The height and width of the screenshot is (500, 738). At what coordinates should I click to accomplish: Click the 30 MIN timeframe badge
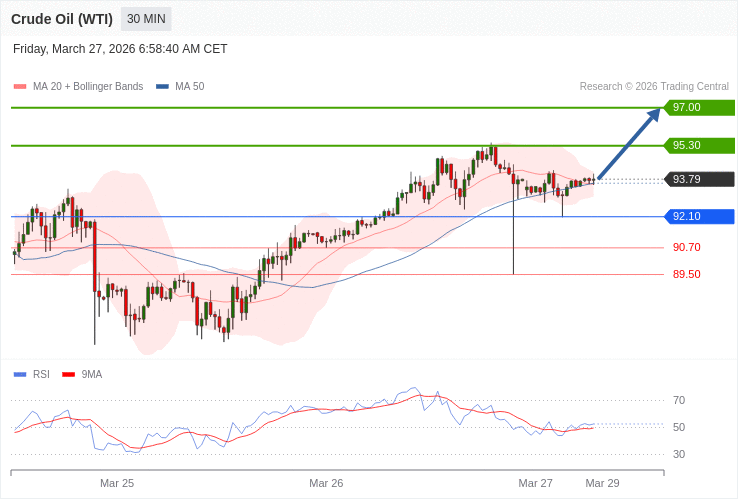click(x=146, y=19)
